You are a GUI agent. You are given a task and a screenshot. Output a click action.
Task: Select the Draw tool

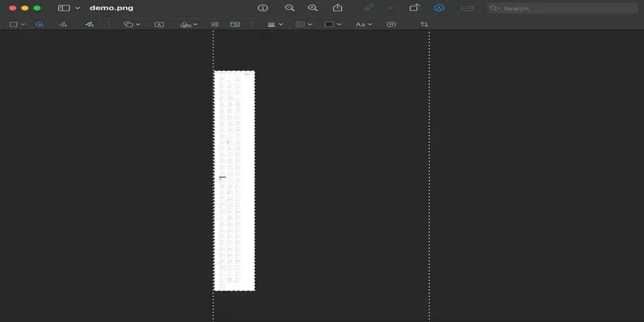pyautogui.click(x=89, y=24)
